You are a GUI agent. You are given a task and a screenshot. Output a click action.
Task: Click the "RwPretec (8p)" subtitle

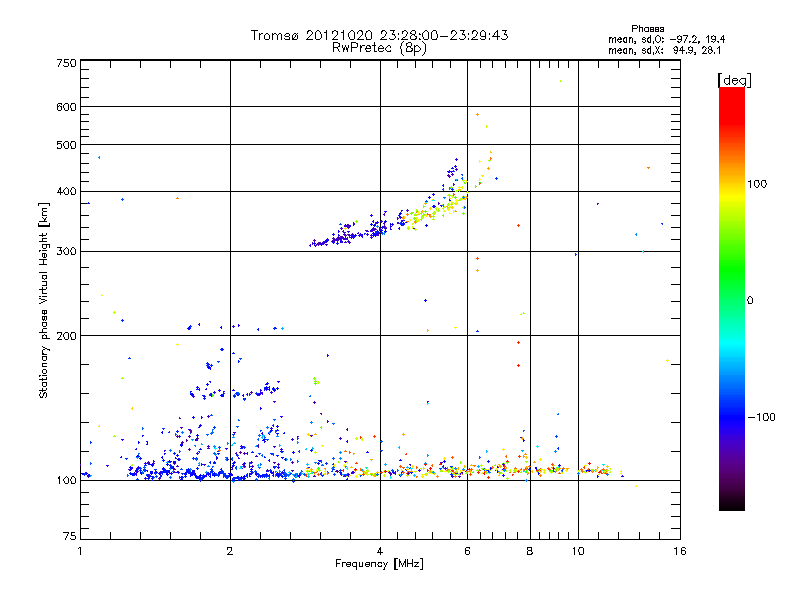click(379, 48)
